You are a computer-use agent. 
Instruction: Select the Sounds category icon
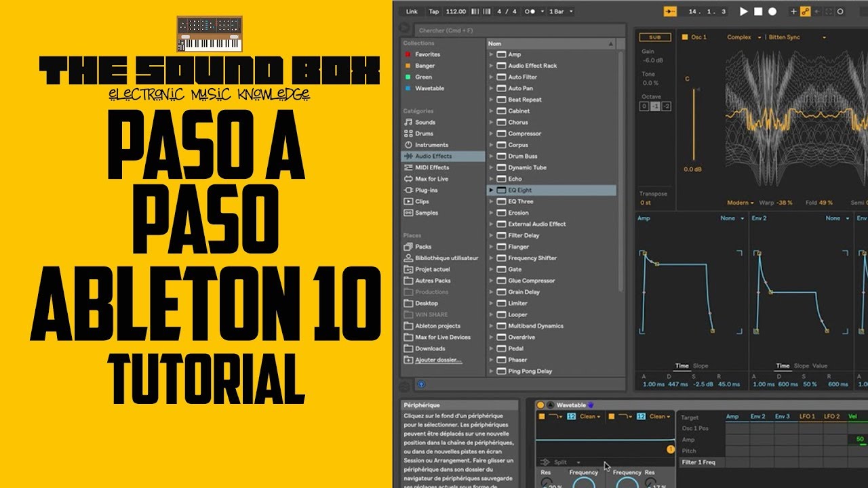[408, 122]
